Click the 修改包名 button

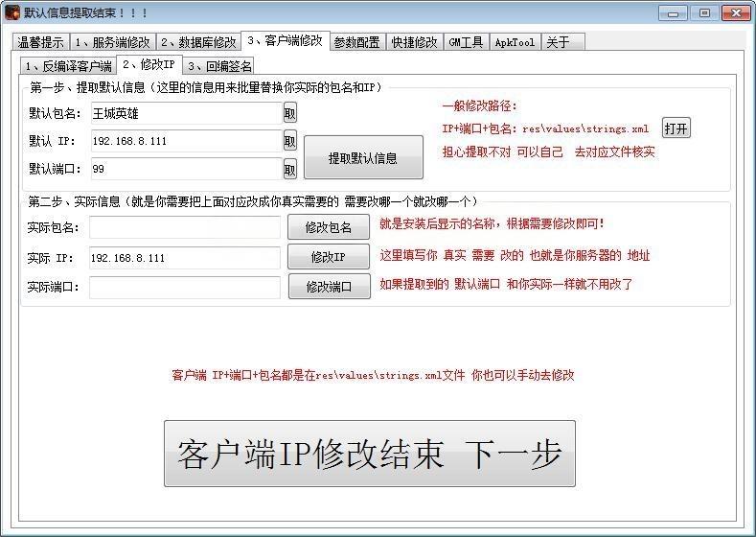[329, 227]
